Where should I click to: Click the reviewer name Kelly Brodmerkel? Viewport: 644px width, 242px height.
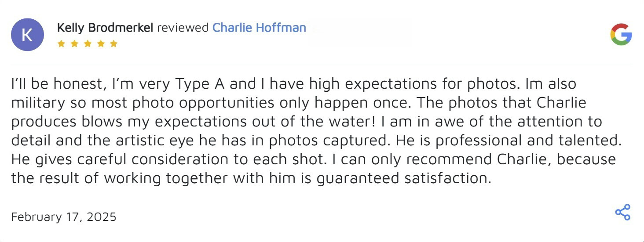pyautogui.click(x=105, y=28)
